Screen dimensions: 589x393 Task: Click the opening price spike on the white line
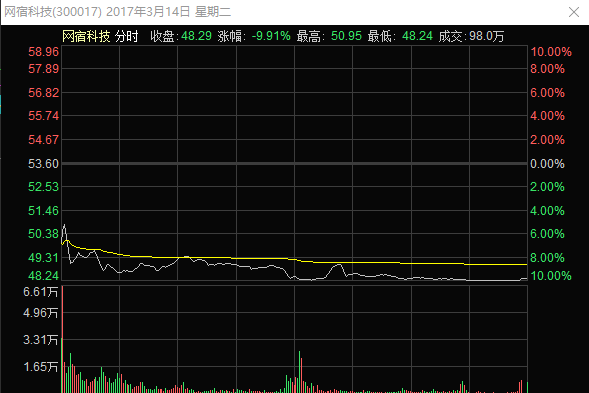click(x=64, y=226)
